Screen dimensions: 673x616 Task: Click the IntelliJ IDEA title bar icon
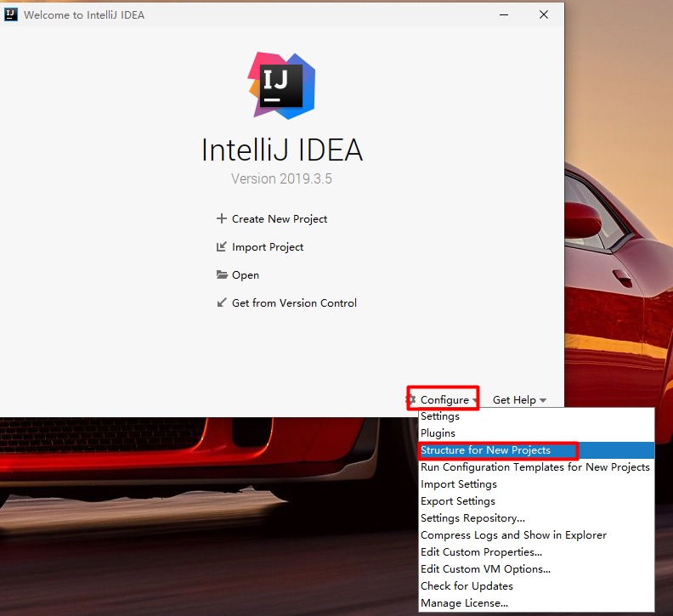click(x=11, y=14)
